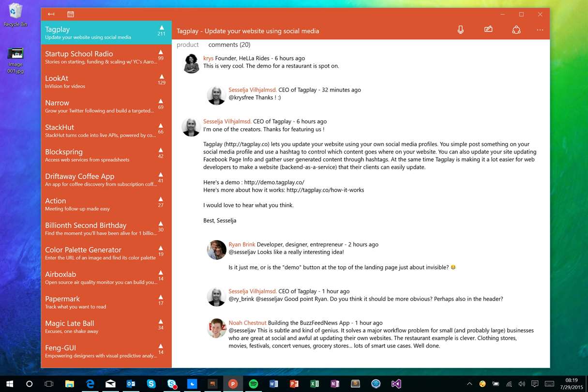Click Sesselja Vilhjalmsd. name on 1 hour ago reply

pyautogui.click(x=253, y=291)
